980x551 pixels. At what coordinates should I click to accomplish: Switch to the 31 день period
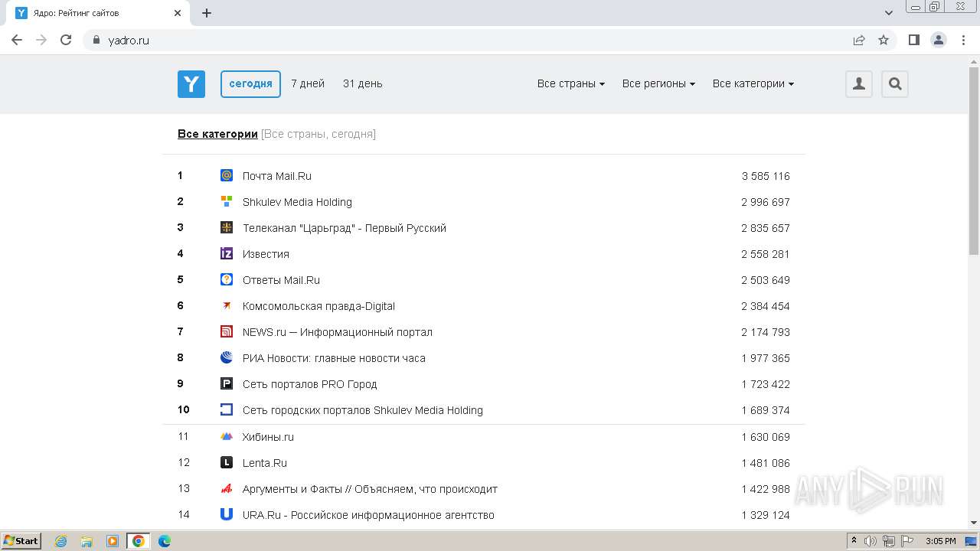[x=363, y=83]
